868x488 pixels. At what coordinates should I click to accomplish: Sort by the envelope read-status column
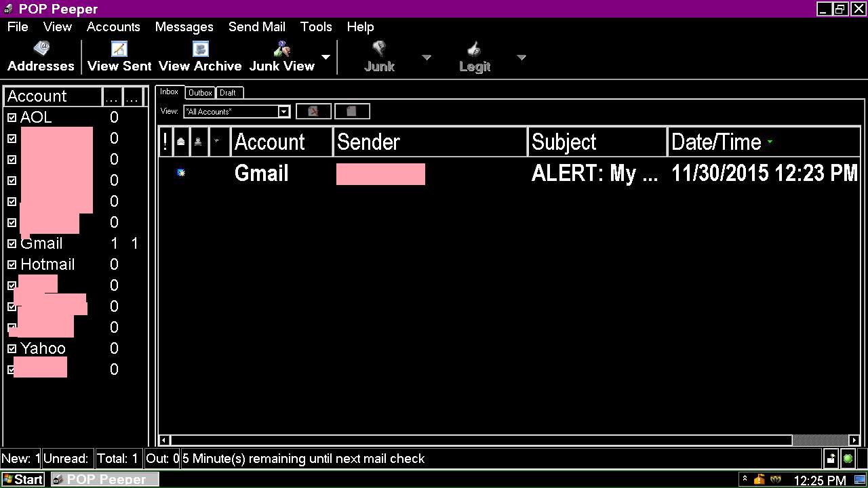pyautogui.click(x=181, y=142)
